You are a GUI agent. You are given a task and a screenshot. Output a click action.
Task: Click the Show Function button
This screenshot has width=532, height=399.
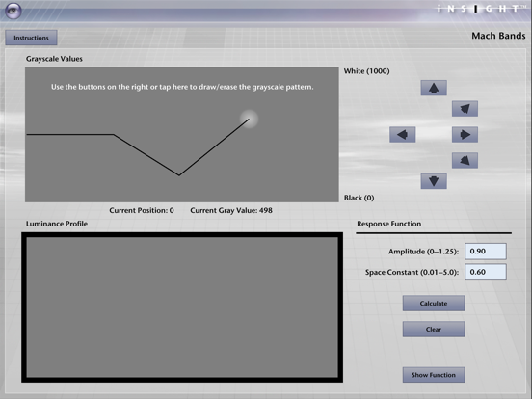[x=434, y=375]
